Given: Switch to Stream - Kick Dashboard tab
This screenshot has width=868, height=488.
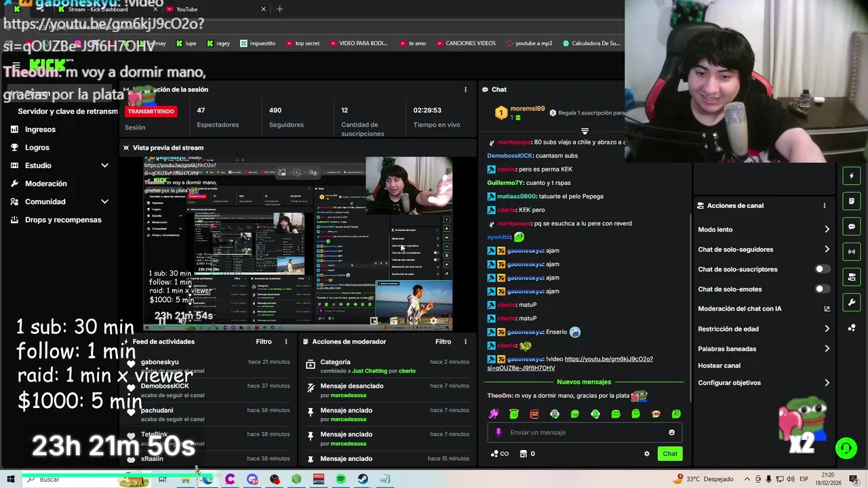Looking at the screenshot, I should click(107, 9).
